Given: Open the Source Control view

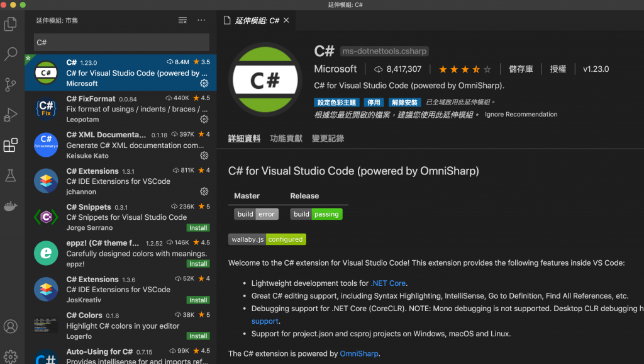Looking at the screenshot, I should coord(10,84).
